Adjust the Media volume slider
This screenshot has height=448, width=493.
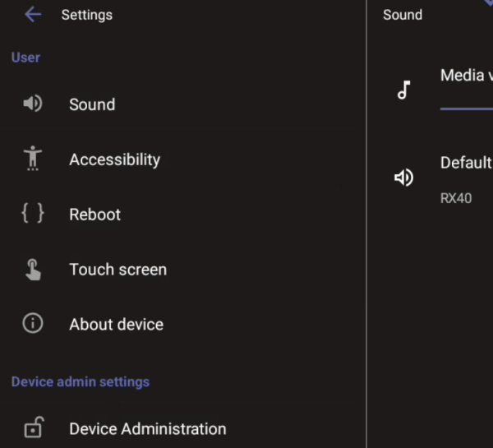tap(467, 108)
